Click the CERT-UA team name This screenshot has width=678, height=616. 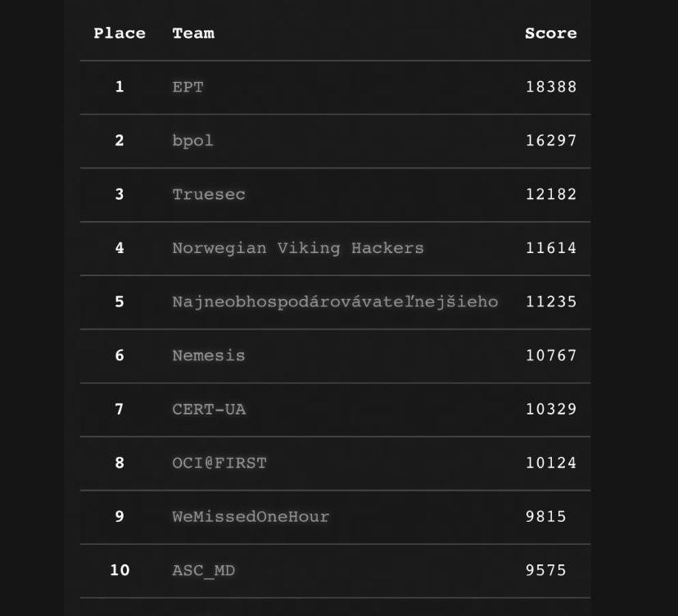(x=209, y=409)
